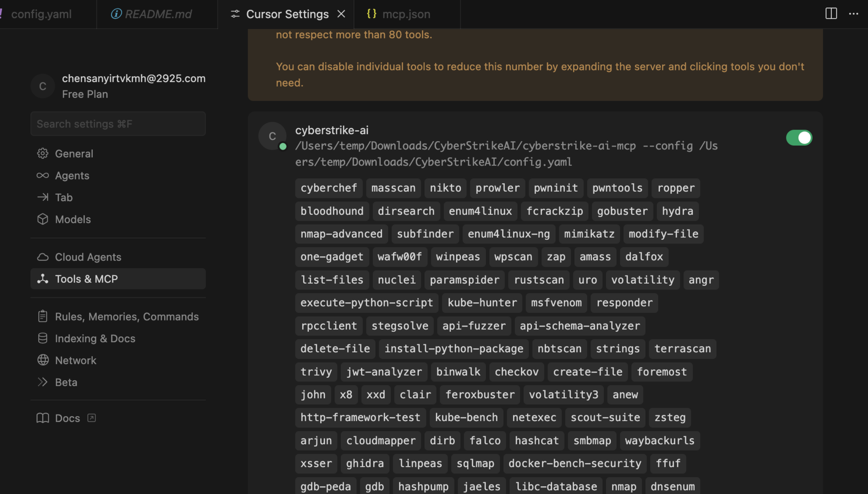Open the README.md tab
This screenshot has width=868, height=494.
(x=158, y=14)
